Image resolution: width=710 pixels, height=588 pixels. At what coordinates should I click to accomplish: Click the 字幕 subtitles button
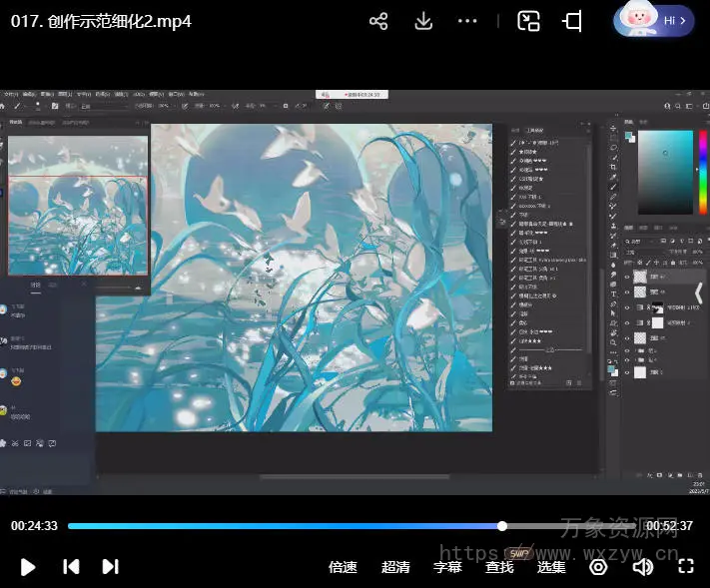point(447,567)
